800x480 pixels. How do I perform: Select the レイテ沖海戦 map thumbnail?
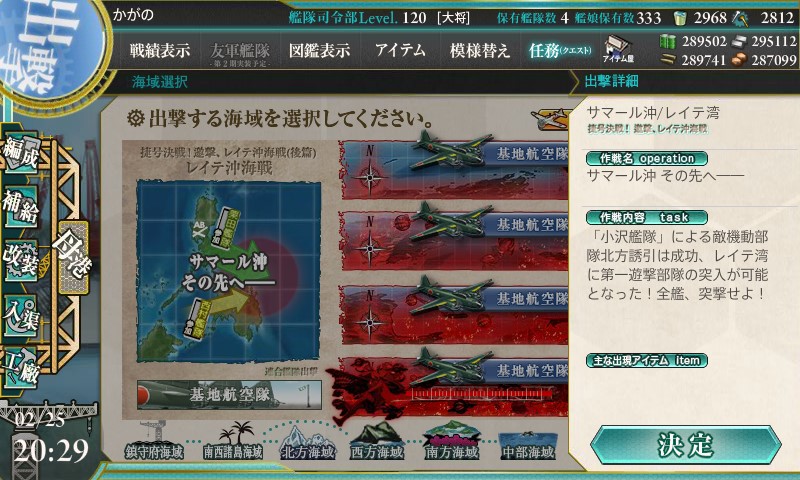(228, 272)
